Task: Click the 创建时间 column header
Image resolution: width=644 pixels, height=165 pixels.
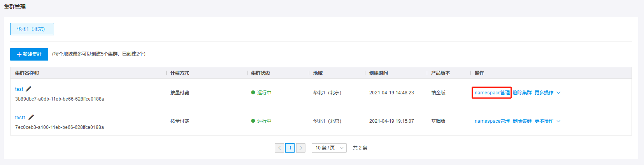Action: pyautogui.click(x=379, y=73)
